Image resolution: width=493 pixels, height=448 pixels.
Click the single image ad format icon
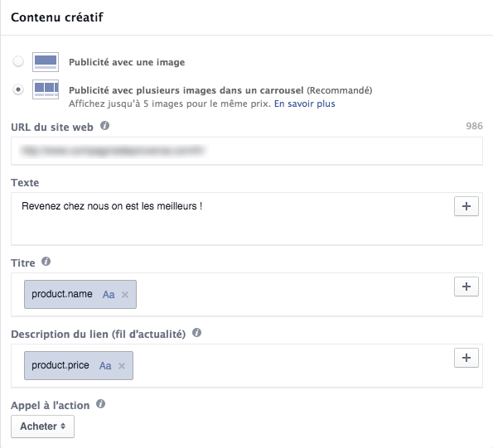pyautogui.click(x=46, y=62)
